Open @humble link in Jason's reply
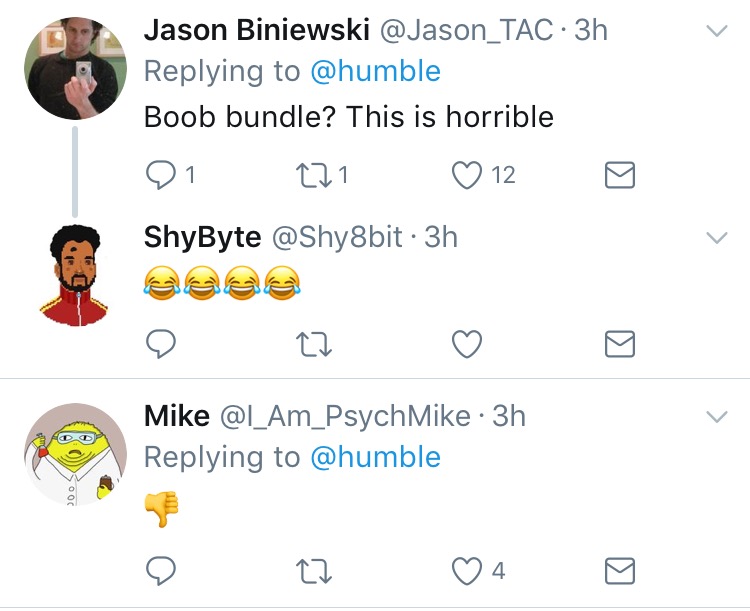The height and width of the screenshot is (611, 750). [375, 72]
